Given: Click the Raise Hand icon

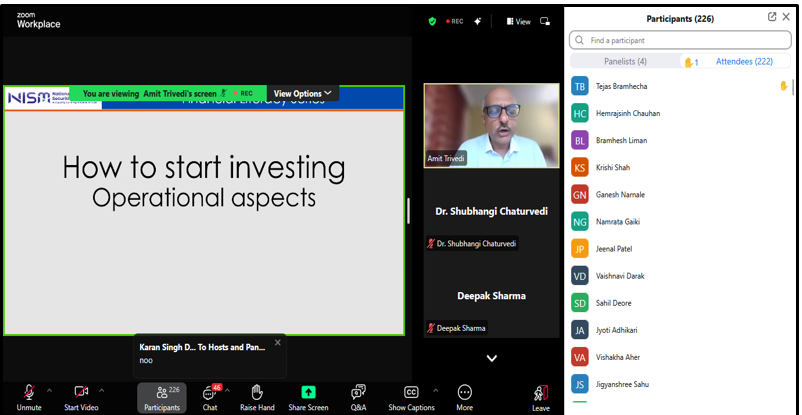Looking at the screenshot, I should click(257, 391).
